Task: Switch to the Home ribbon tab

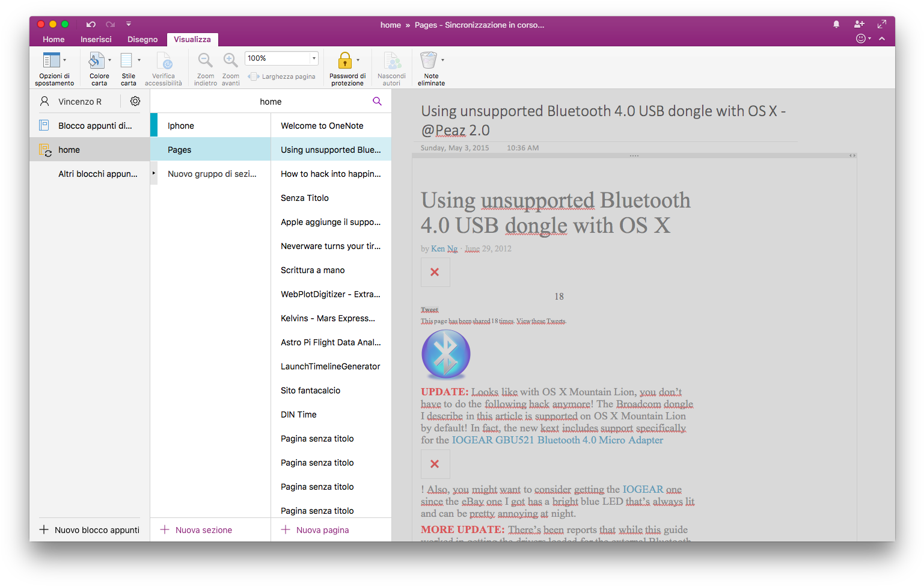Action: pyautogui.click(x=54, y=39)
